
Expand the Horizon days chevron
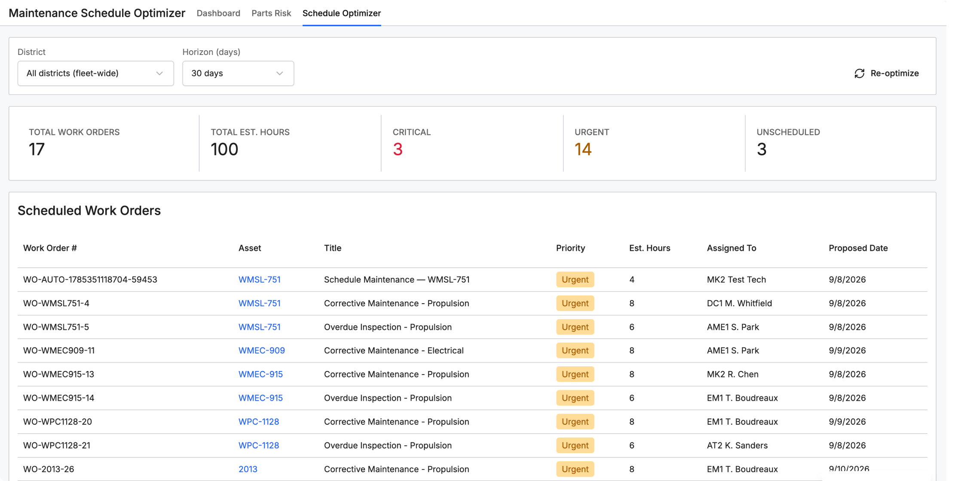(x=280, y=73)
